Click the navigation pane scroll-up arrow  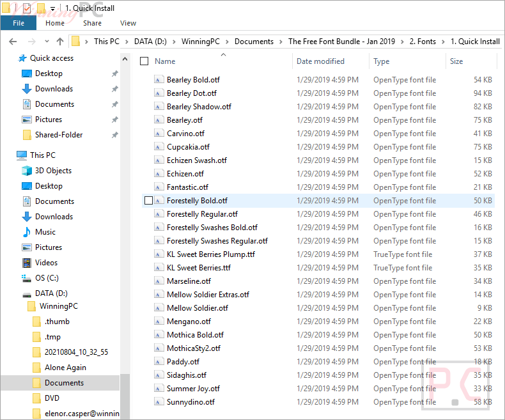[x=125, y=59]
